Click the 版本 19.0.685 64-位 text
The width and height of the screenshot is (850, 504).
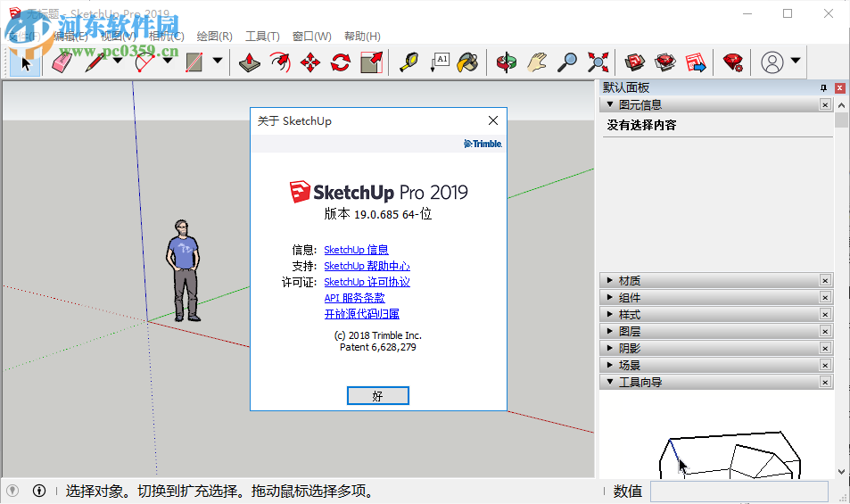coord(378,214)
